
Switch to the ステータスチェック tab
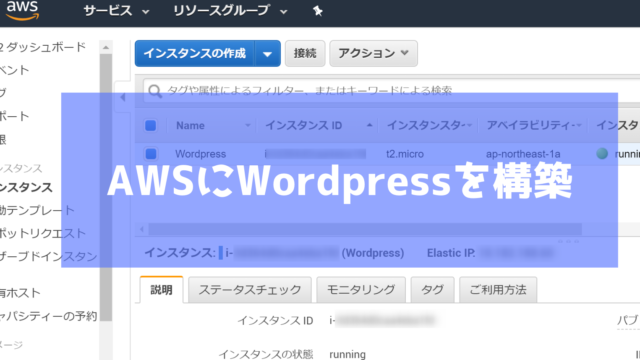(x=250, y=290)
